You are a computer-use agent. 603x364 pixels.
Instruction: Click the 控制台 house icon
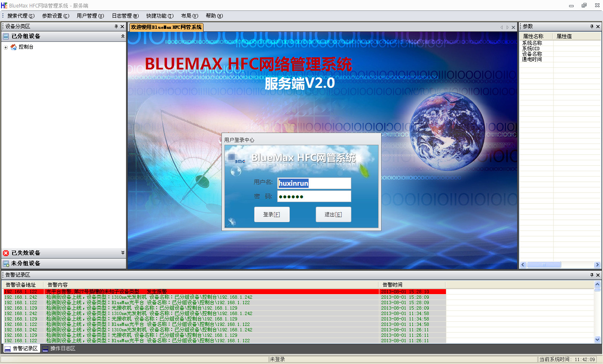tap(13, 47)
